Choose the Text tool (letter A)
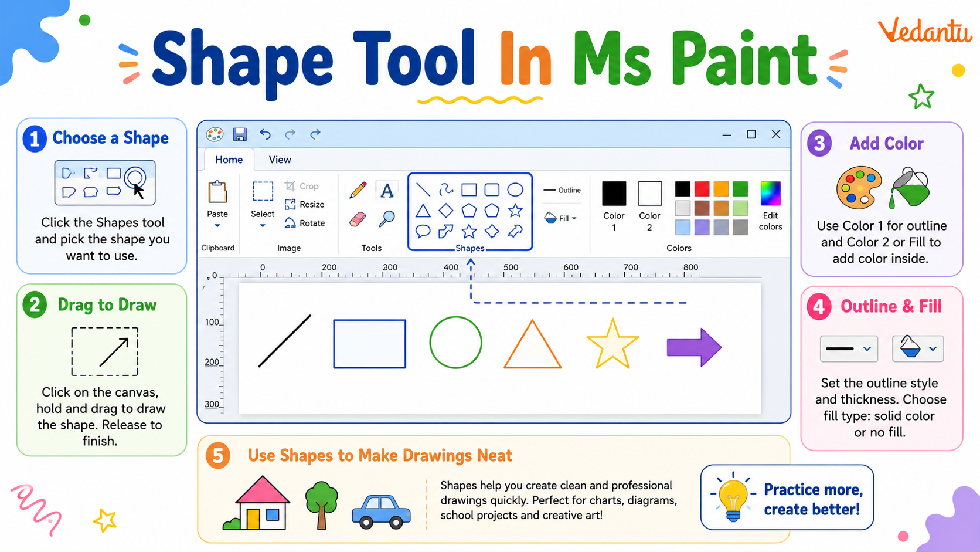 point(387,191)
